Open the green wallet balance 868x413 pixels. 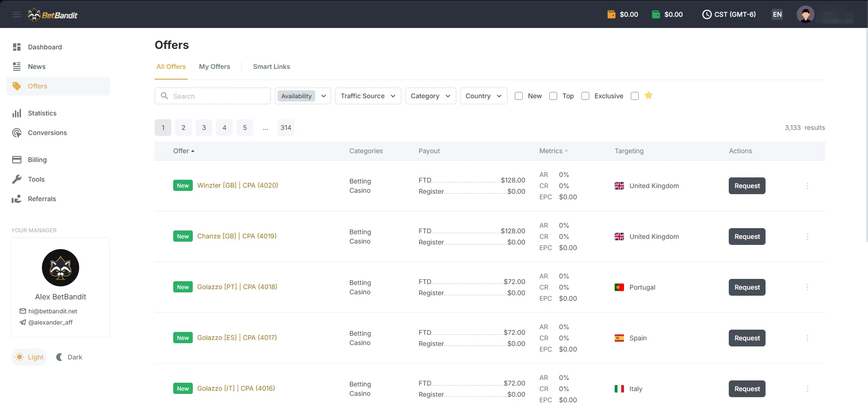click(x=667, y=14)
